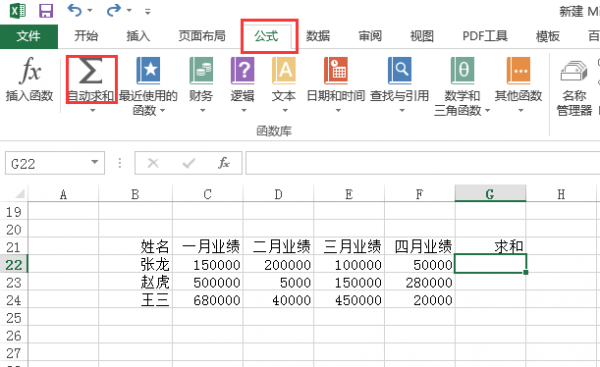Switch to the View (视图) tab
The image size is (600, 367).
click(422, 36)
